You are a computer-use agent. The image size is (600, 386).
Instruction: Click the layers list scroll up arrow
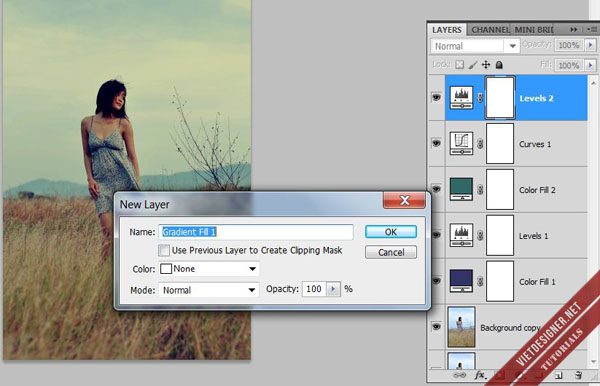click(x=593, y=82)
